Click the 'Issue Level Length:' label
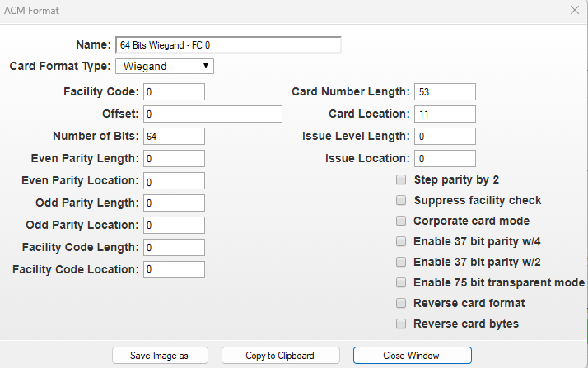 click(x=356, y=137)
